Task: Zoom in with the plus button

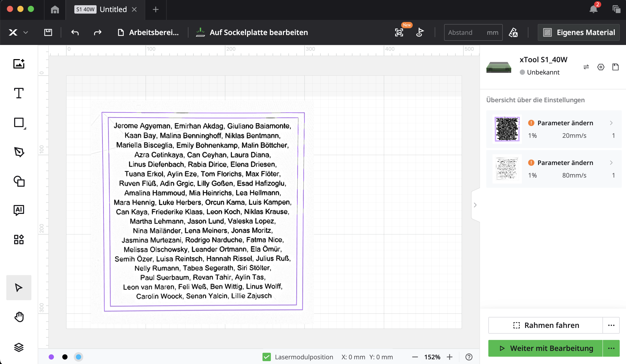Action: point(450,357)
